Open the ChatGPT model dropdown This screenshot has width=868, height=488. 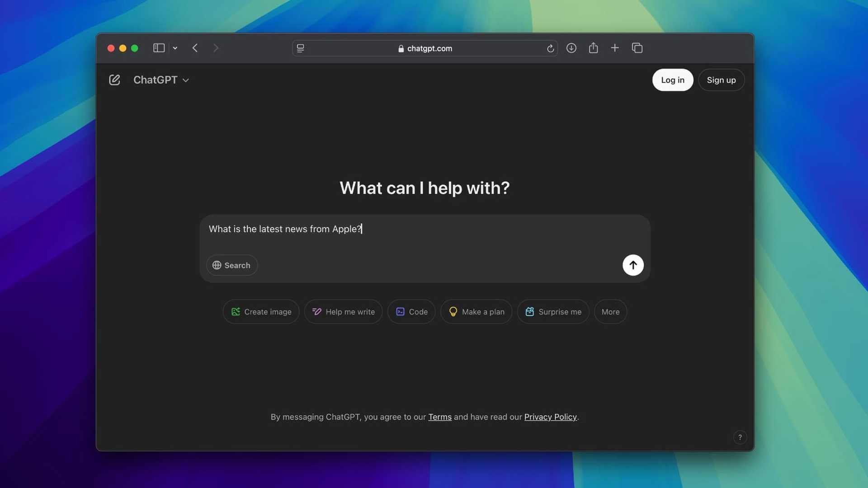pos(161,80)
